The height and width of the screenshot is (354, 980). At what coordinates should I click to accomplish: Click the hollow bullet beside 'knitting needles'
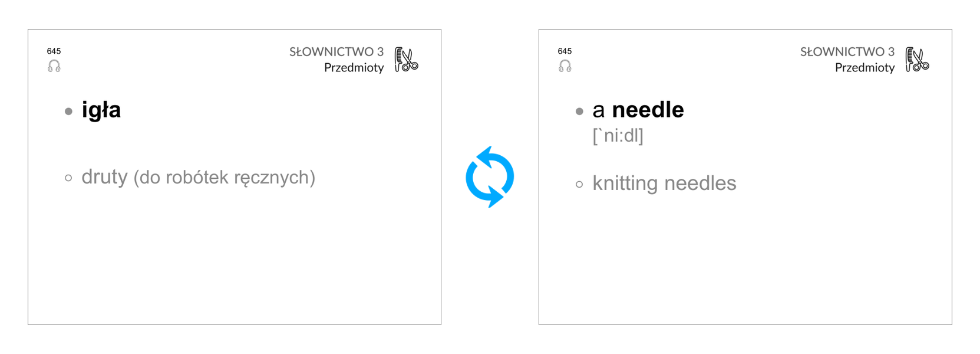(x=579, y=185)
